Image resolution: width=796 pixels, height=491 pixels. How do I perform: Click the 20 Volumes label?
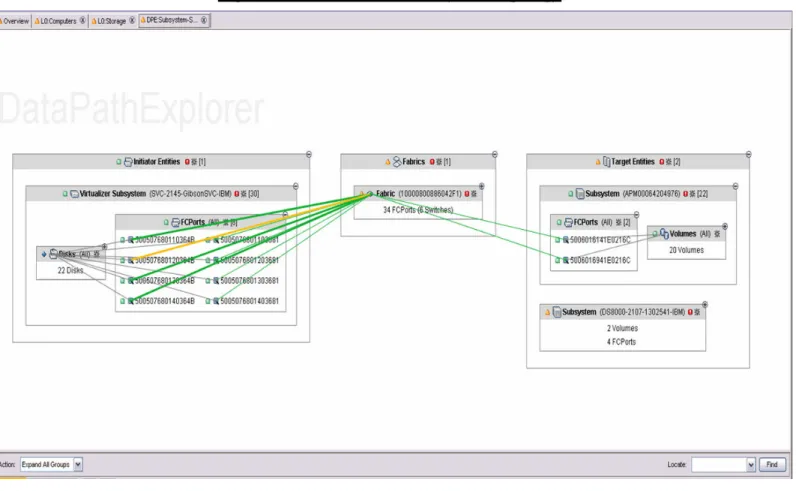[686, 250]
